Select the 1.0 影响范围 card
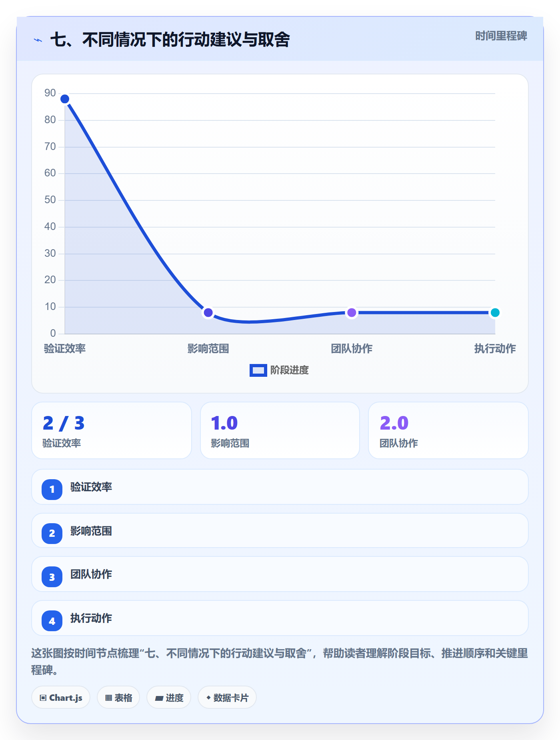Viewport: 560px width, 740px height. pos(280,430)
